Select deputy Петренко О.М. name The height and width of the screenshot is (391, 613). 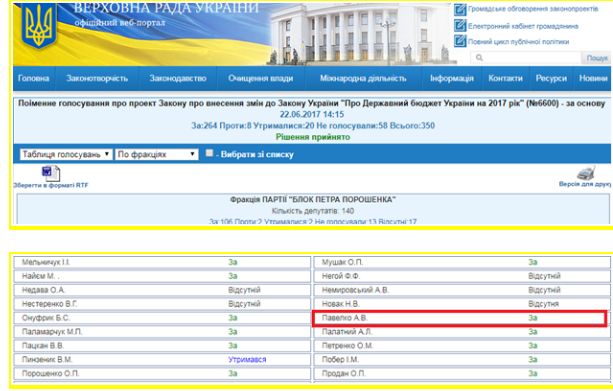(x=348, y=346)
